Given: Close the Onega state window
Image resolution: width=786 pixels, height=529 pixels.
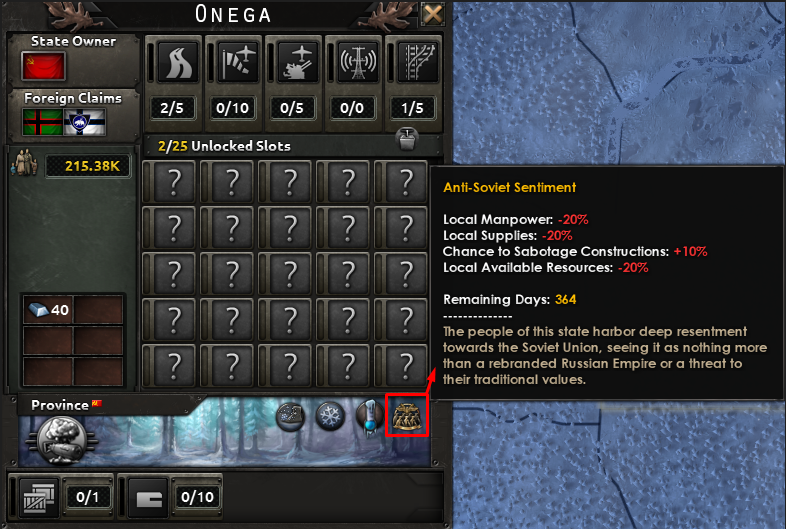Looking at the screenshot, I should [432, 13].
